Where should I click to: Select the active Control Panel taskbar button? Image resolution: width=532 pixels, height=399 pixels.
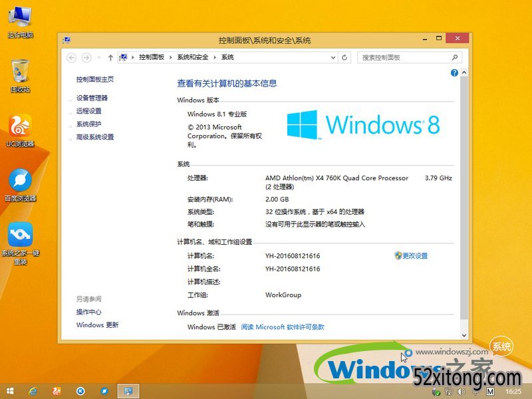click(x=128, y=391)
